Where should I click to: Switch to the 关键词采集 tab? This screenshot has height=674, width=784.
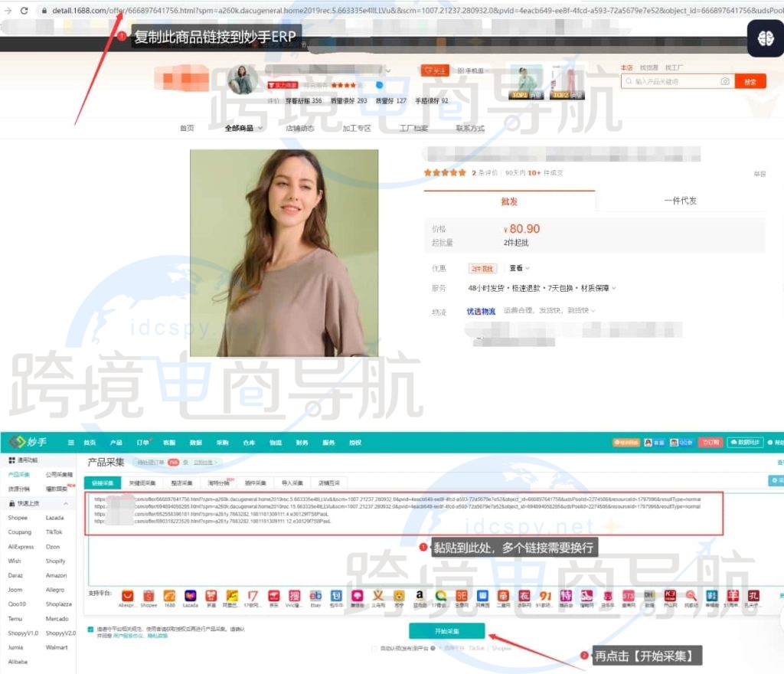142,483
